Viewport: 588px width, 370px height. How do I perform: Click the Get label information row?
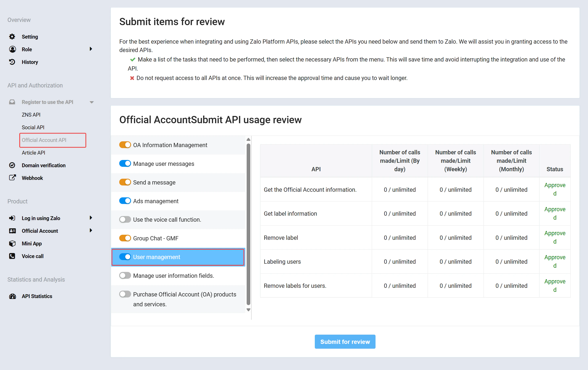(415, 214)
